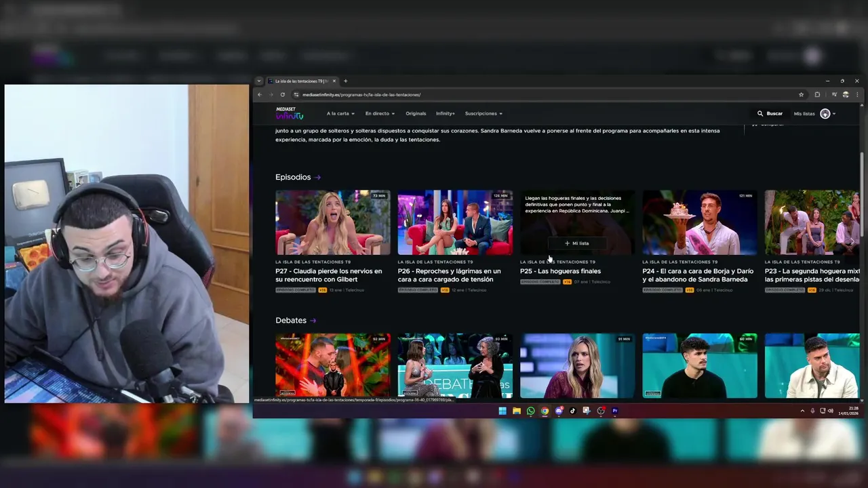Open the Windows Start menu

pyautogui.click(x=502, y=411)
